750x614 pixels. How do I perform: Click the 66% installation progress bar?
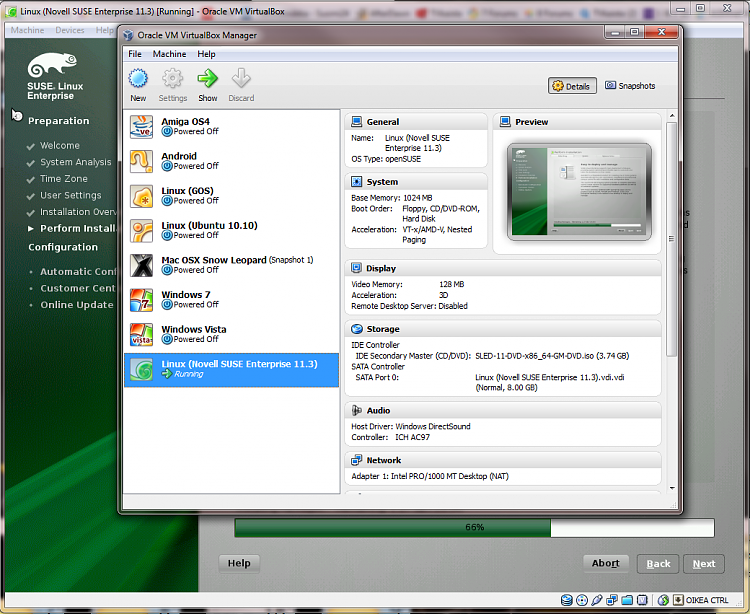pyautogui.click(x=474, y=527)
